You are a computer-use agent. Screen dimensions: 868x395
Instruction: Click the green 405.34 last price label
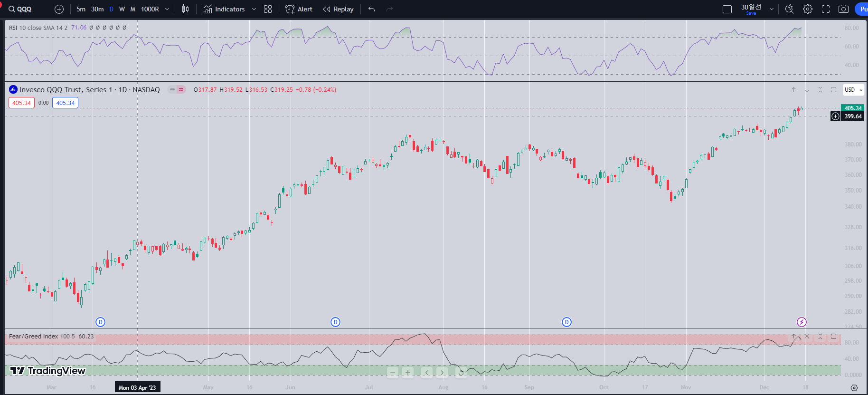[x=853, y=108]
